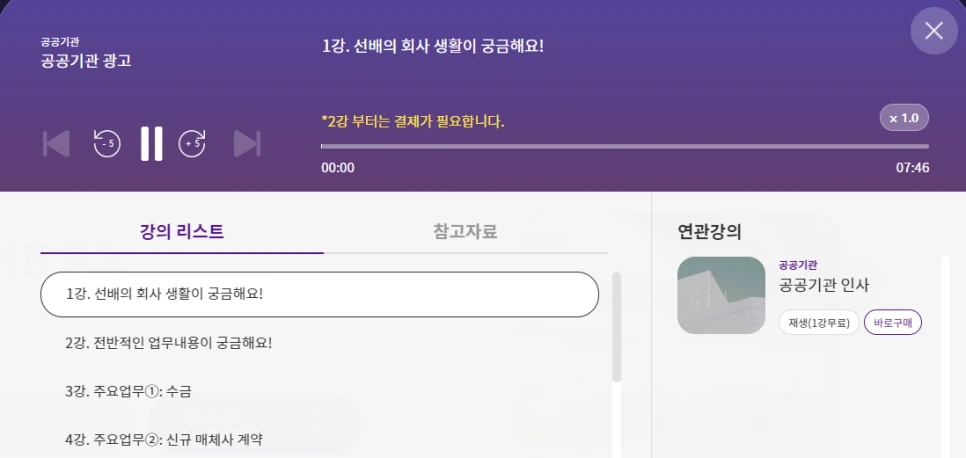
Task: Click the 공공기관 광고 course title
Action: [86, 61]
